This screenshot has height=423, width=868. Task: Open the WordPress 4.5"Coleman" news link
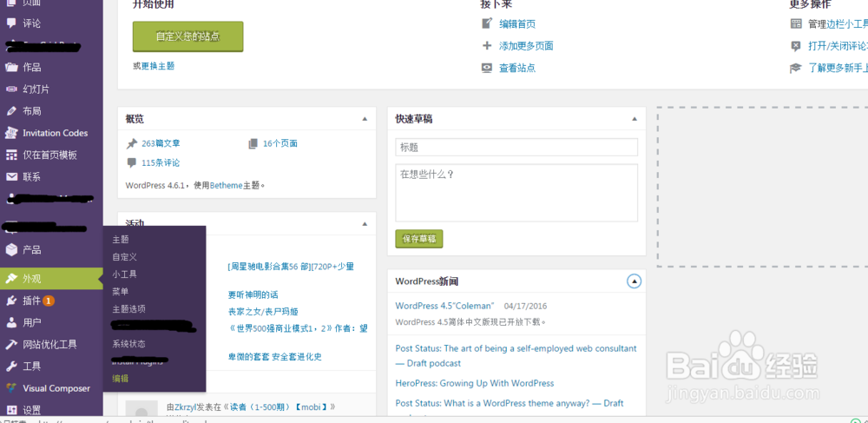(x=445, y=306)
